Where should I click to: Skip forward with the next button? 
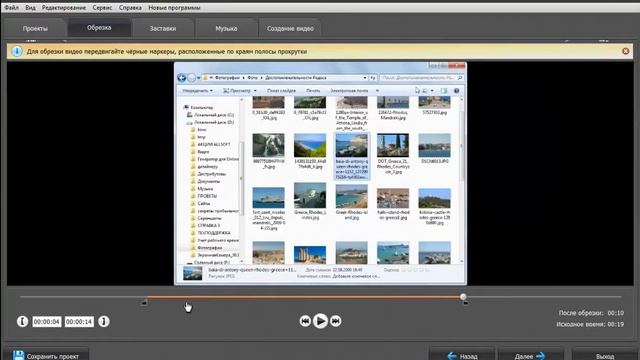[336, 321]
